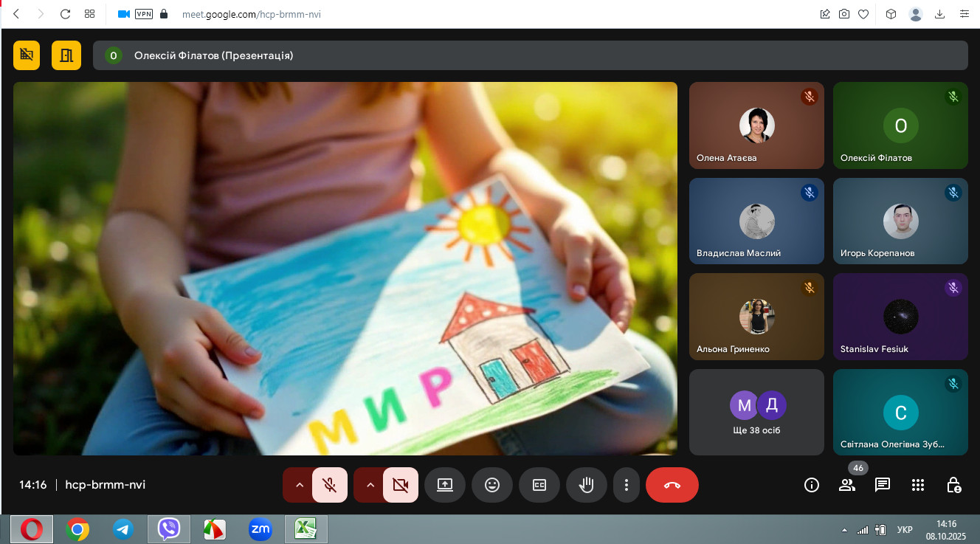Open the chat with everyone panel
The width and height of the screenshot is (980, 544).
pyautogui.click(x=883, y=485)
